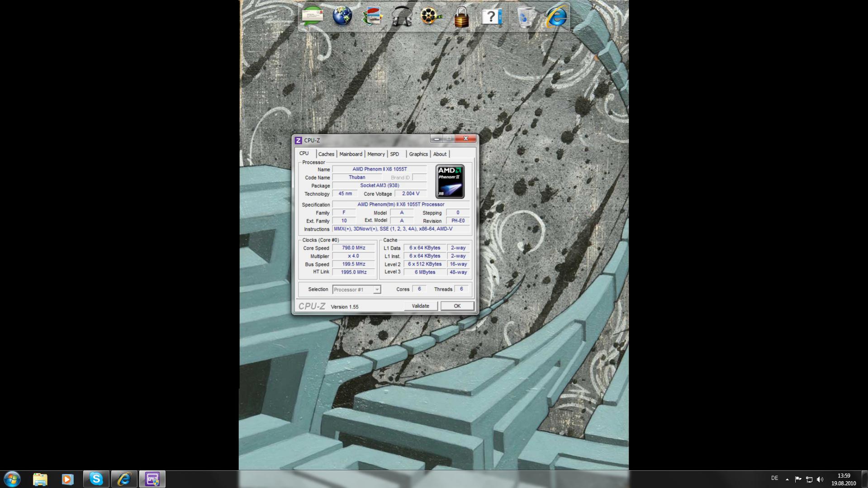The width and height of the screenshot is (868, 488).
Task: Open the Action Center flag icon
Action: [x=798, y=479]
